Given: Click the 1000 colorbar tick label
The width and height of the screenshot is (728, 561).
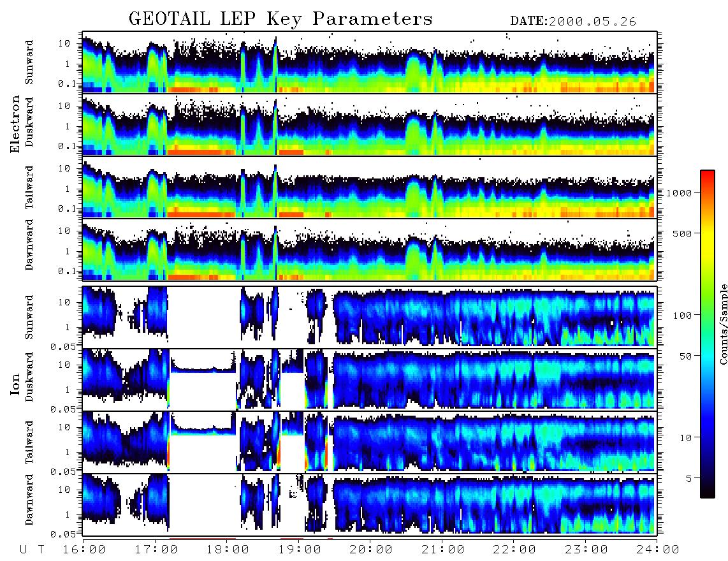Looking at the screenshot, I should click(x=679, y=193).
